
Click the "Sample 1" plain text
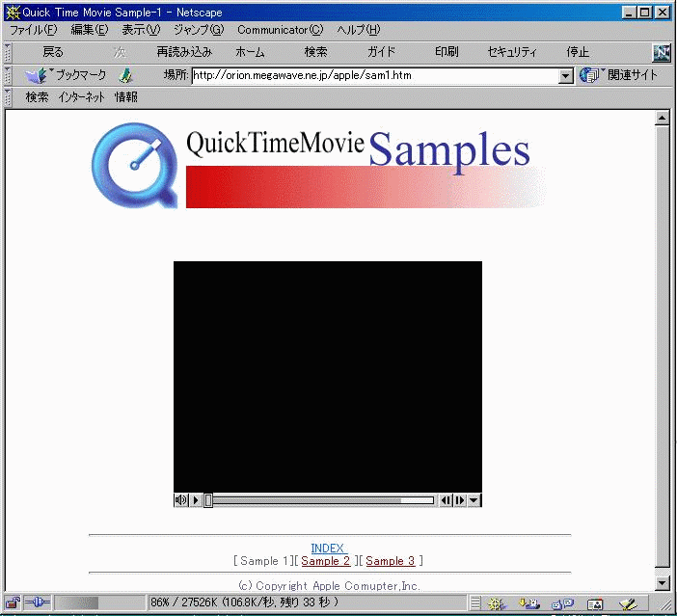tap(264, 561)
